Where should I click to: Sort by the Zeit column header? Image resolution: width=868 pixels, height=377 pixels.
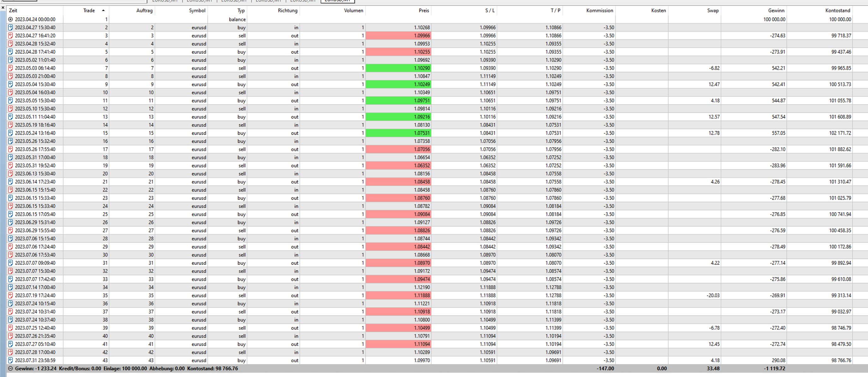(13, 10)
